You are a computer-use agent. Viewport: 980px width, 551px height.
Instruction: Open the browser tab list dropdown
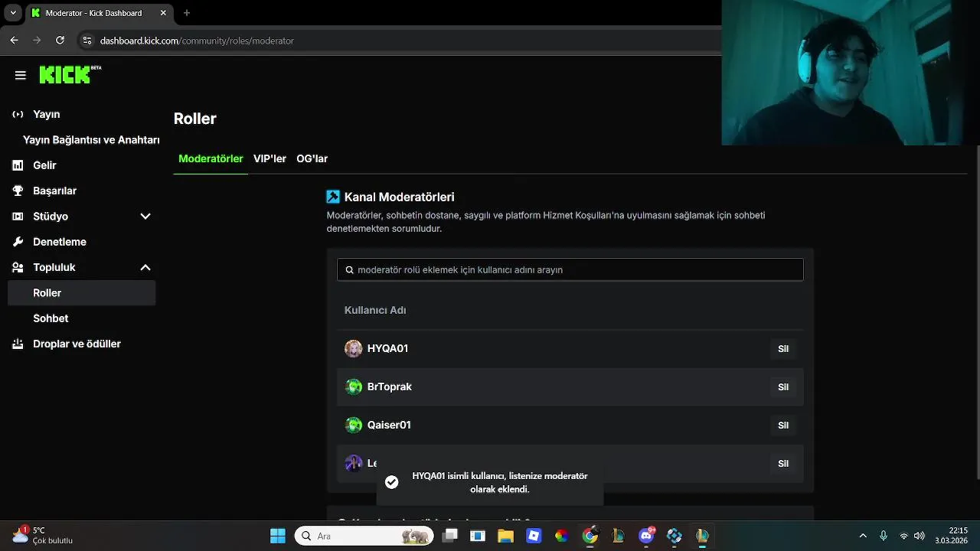point(13,13)
